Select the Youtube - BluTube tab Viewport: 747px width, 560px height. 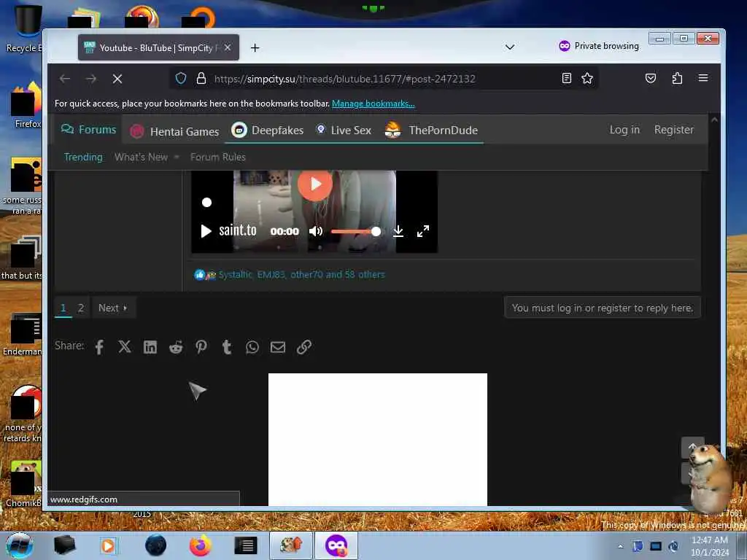coord(158,47)
